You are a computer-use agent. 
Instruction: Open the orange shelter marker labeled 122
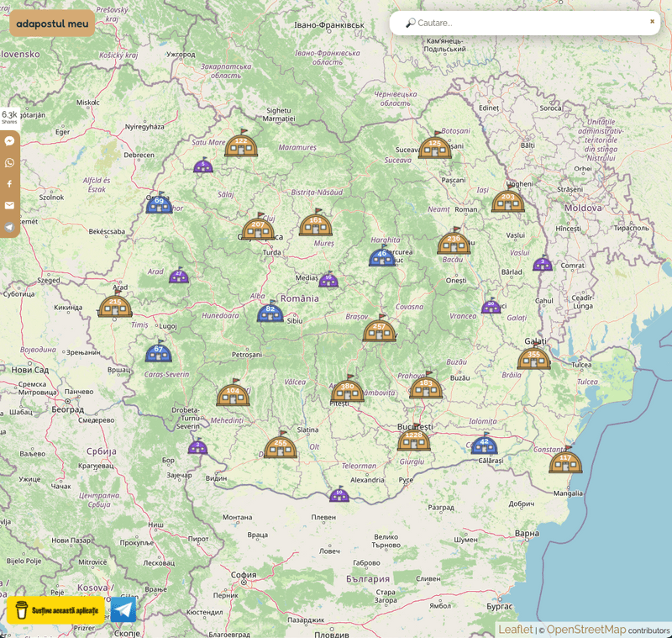click(241, 143)
